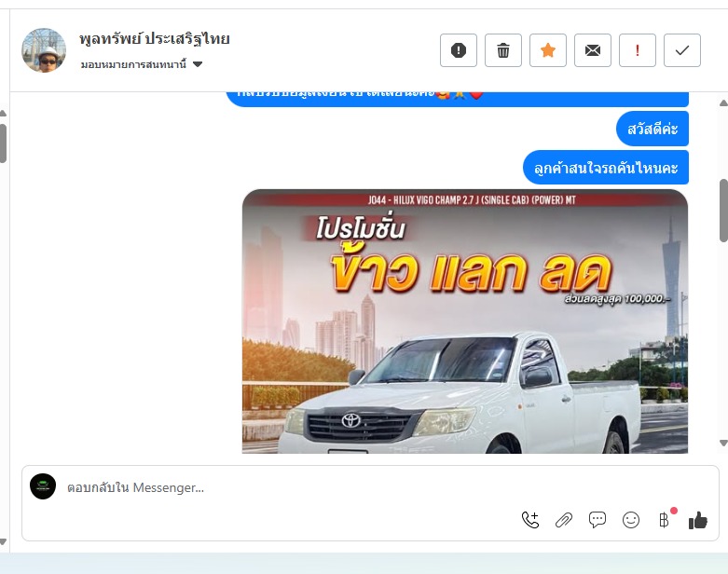The image size is (728, 574).
Task: Toggle the orange star follow-up icon
Action: coord(548,50)
